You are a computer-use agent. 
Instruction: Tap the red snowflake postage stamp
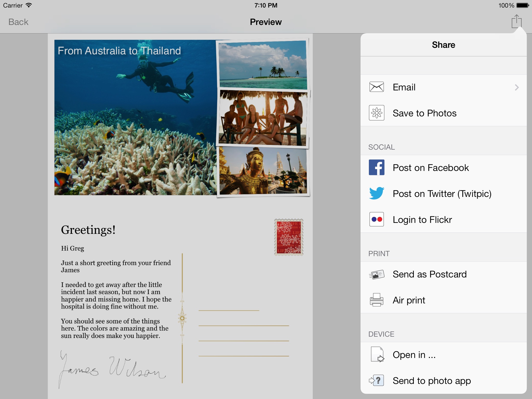click(x=289, y=237)
